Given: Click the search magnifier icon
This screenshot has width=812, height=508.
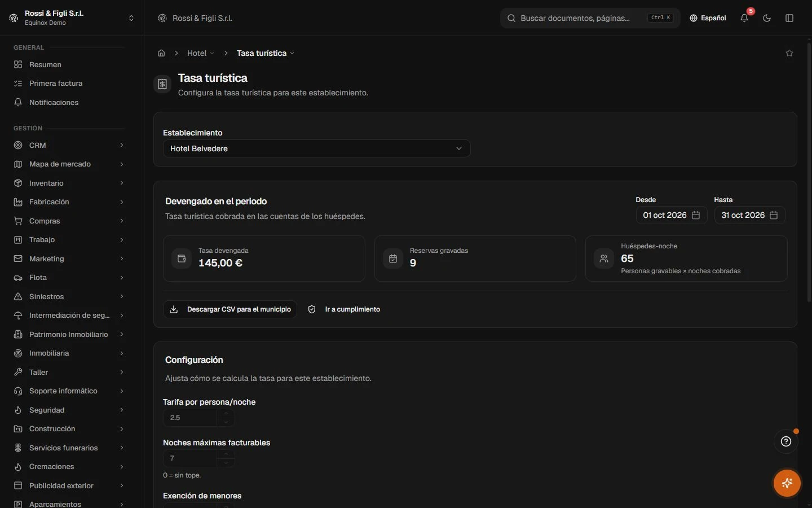Looking at the screenshot, I should coord(511,18).
